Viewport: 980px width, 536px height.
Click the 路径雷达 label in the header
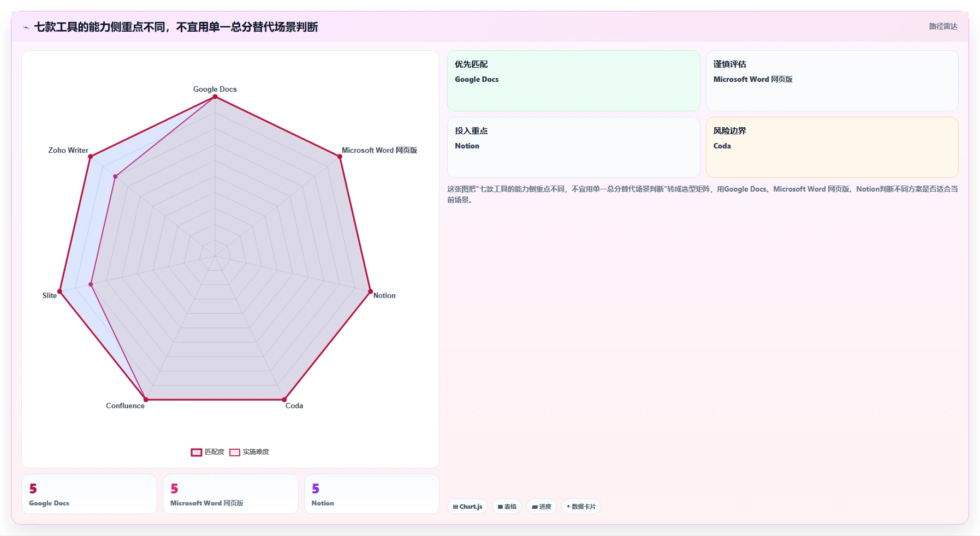pos(943,26)
